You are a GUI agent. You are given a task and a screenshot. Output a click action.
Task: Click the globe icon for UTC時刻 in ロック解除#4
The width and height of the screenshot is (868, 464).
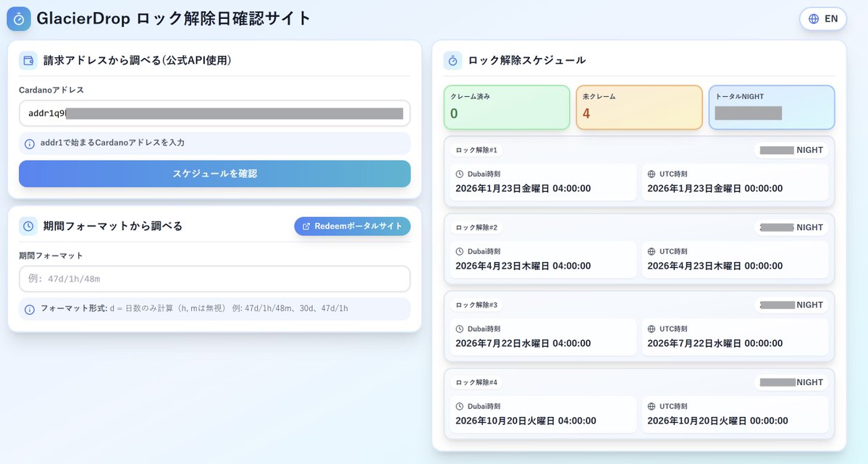tap(652, 406)
